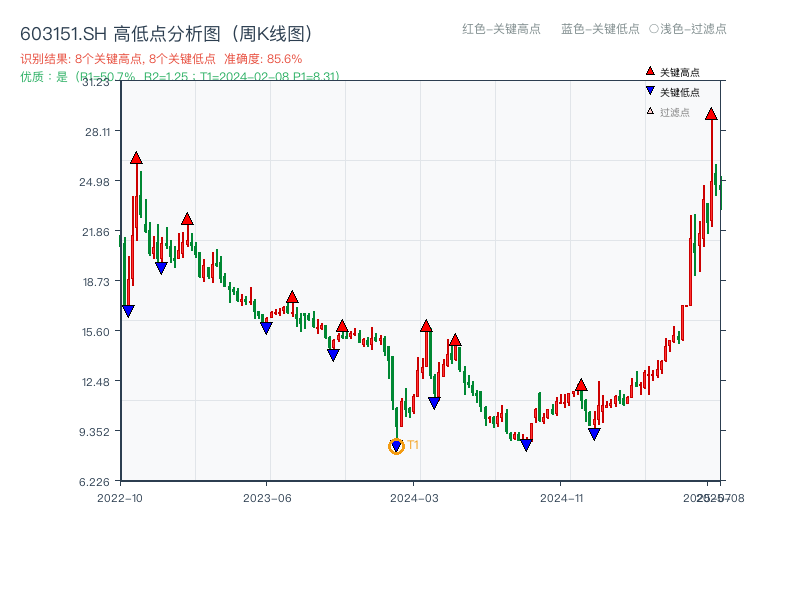The width and height of the screenshot is (800, 600).
Task: Click the blue low-point marker near 2024-11
Action: (x=593, y=430)
